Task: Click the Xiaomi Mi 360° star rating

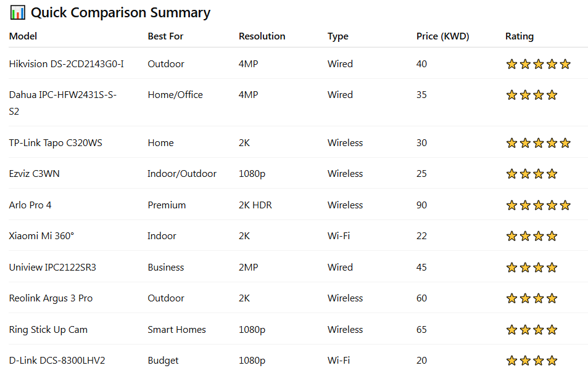Action: [x=531, y=236]
